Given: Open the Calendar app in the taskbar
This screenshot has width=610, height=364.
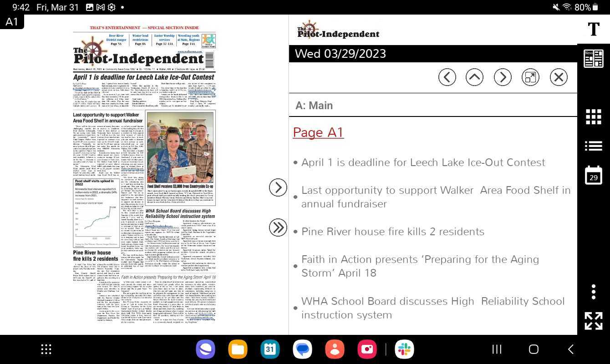Looking at the screenshot, I should 270,349.
